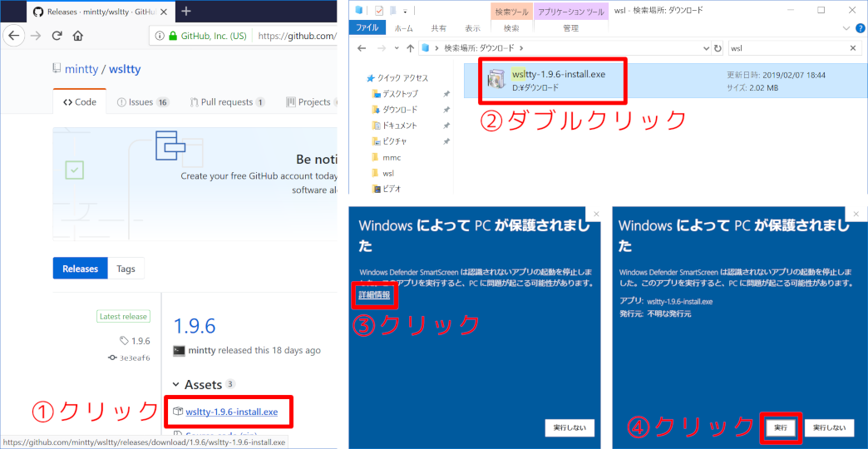Open the GitHub Pull requests tab
This screenshot has height=449, width=868.
pos(228,102)
